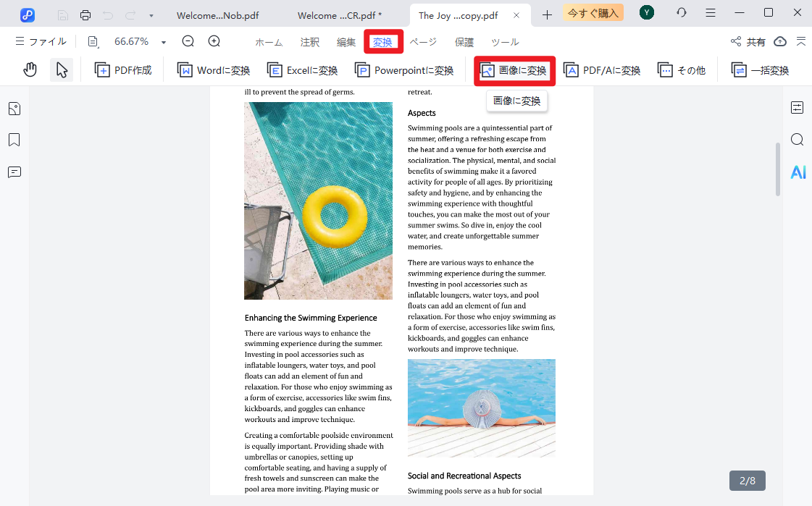
Task: Click the print icon in title bar
Action: click(85, 14)
